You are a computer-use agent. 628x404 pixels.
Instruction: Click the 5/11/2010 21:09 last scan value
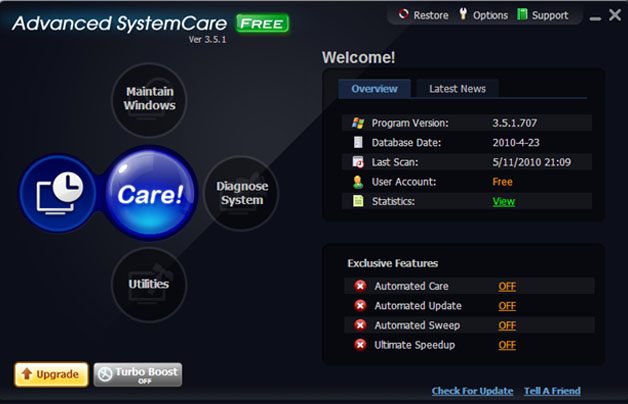(531, 162)
